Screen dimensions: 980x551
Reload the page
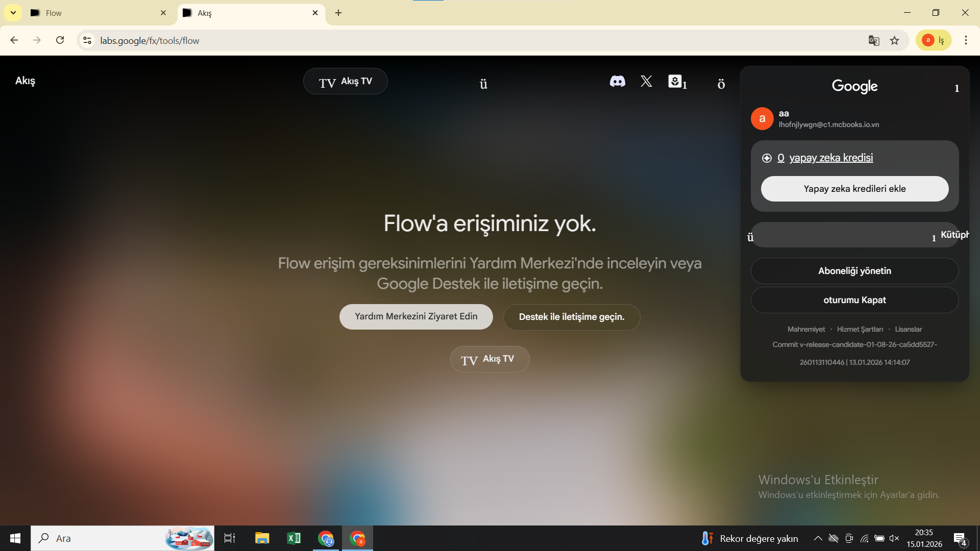click(x=60, y=40)
